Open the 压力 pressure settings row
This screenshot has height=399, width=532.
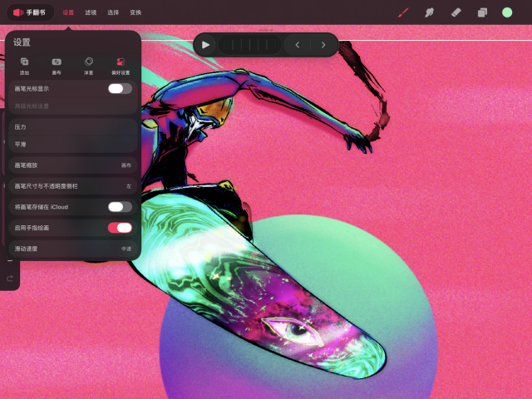72,127
